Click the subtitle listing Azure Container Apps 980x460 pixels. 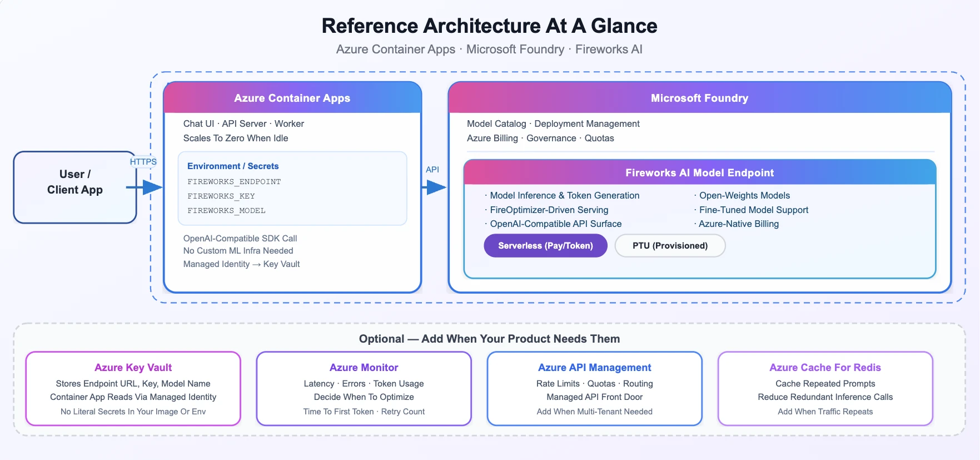pyautogui.click(x=489, y=50)
